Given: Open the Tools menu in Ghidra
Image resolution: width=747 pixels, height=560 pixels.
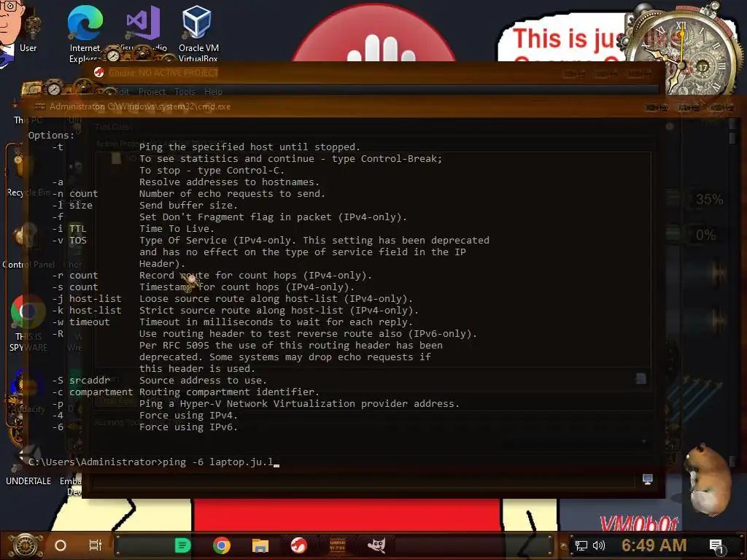Looking at the screenshot, I should tap(185, 91).
